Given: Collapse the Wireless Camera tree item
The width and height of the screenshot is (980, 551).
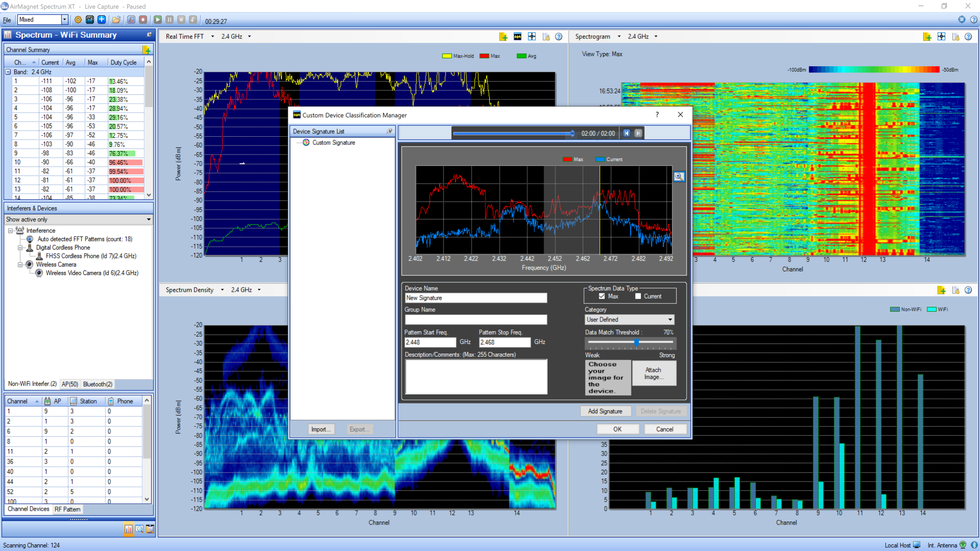Looking at the screenshot, I should 21,264.
